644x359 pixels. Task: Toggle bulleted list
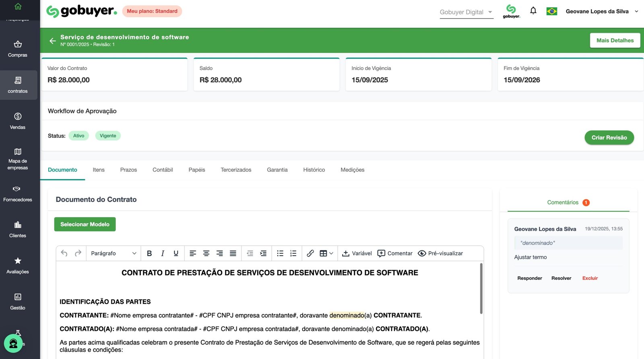click(280, 253)
